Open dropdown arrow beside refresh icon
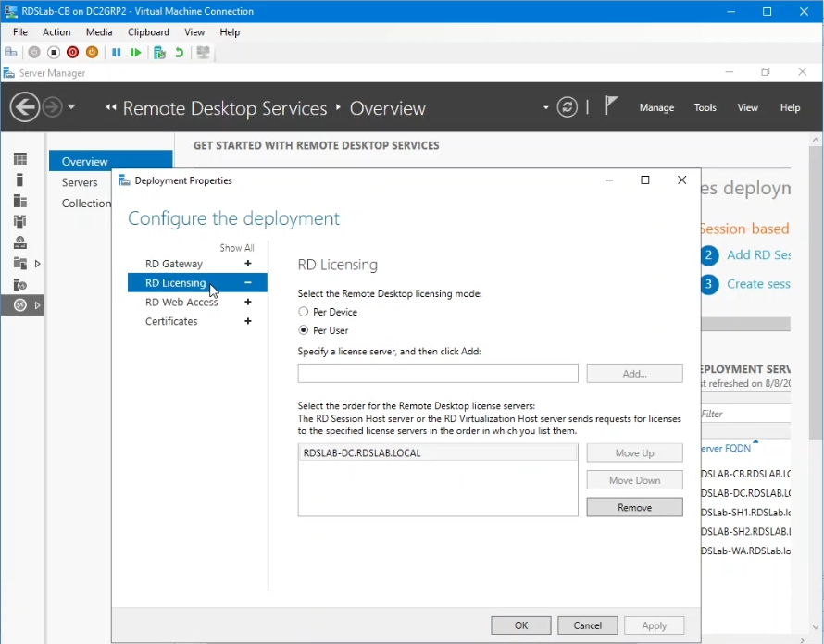 point(546,107)
